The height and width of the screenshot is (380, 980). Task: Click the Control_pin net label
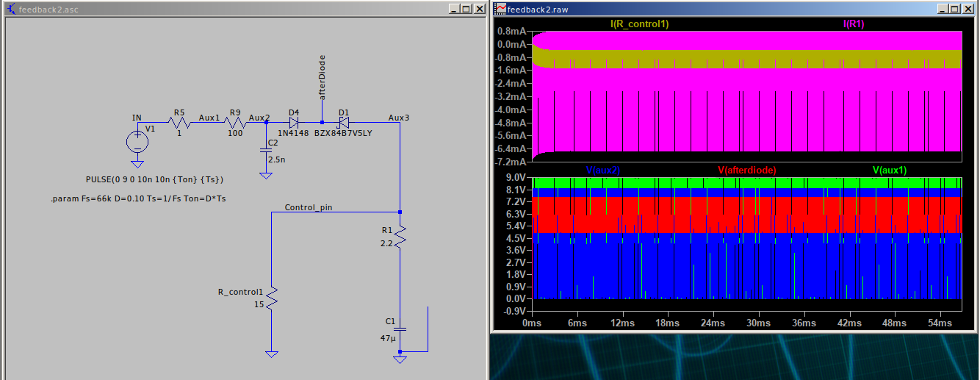point(308,207)
